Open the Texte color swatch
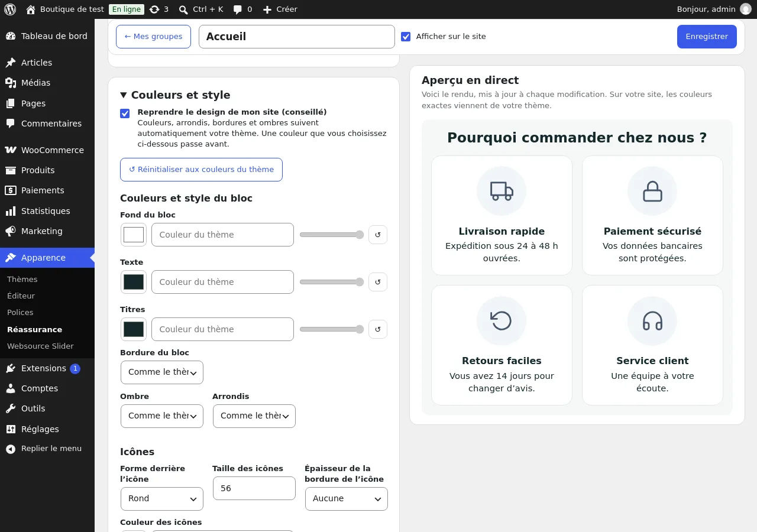 point(134,282)
